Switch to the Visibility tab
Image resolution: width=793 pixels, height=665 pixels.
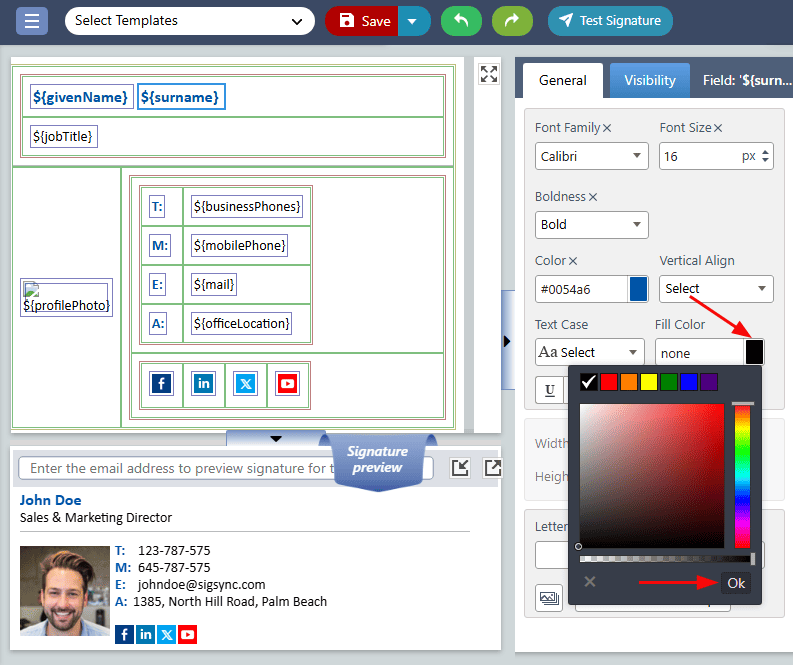(650, 81)
